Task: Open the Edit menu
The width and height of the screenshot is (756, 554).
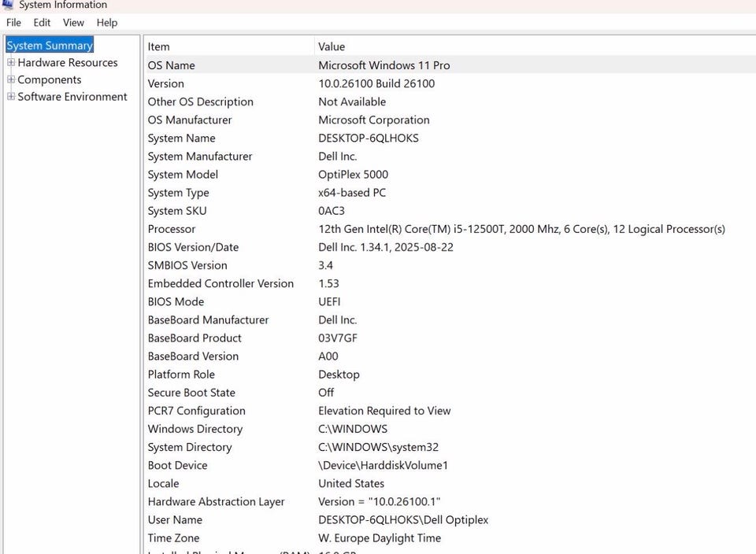Action: [42, 23]
